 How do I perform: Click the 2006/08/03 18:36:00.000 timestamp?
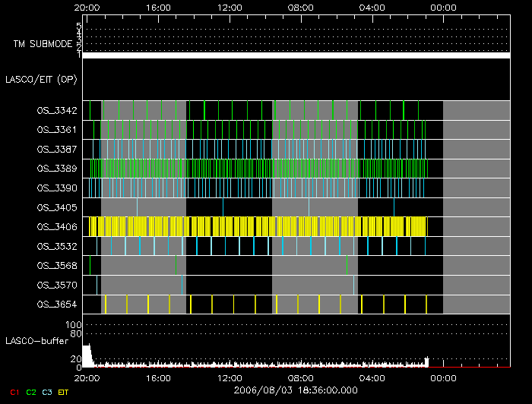click(x=295, y=389)
